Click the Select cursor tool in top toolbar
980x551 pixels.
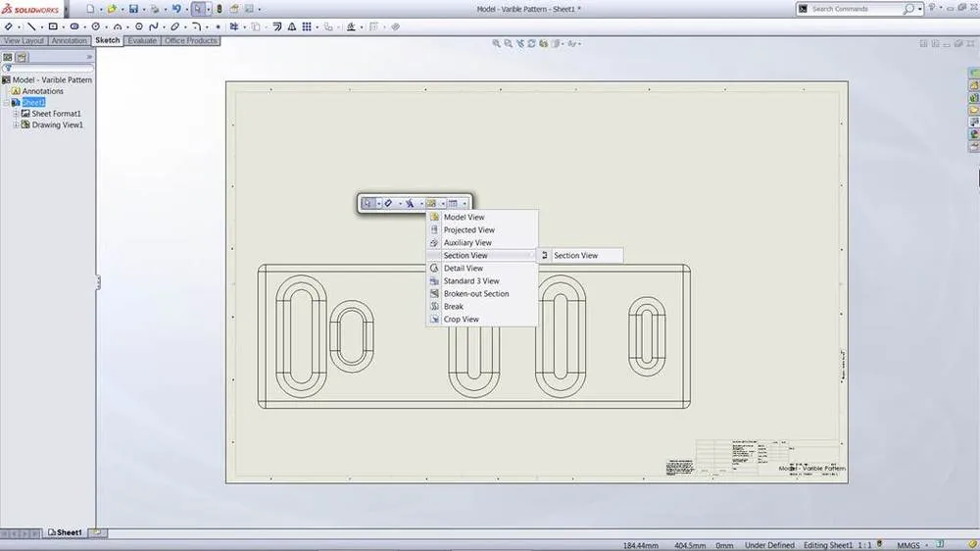point(198,9)
